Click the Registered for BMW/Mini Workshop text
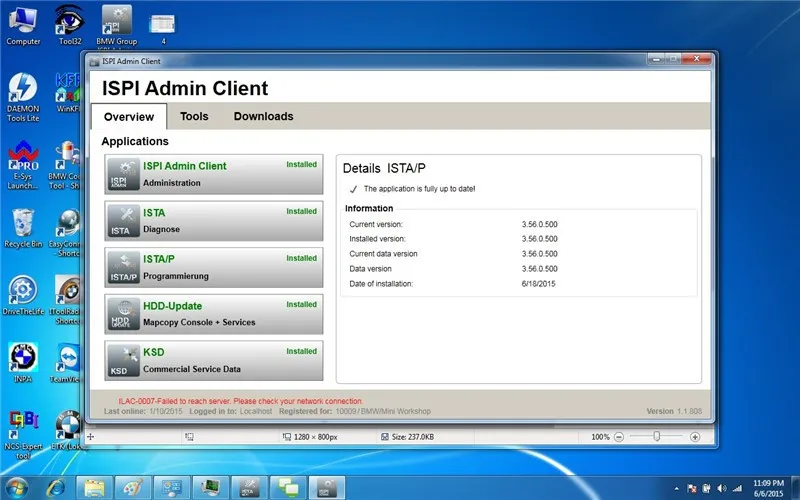The image size is (800, 500). [x=355, y=411]
